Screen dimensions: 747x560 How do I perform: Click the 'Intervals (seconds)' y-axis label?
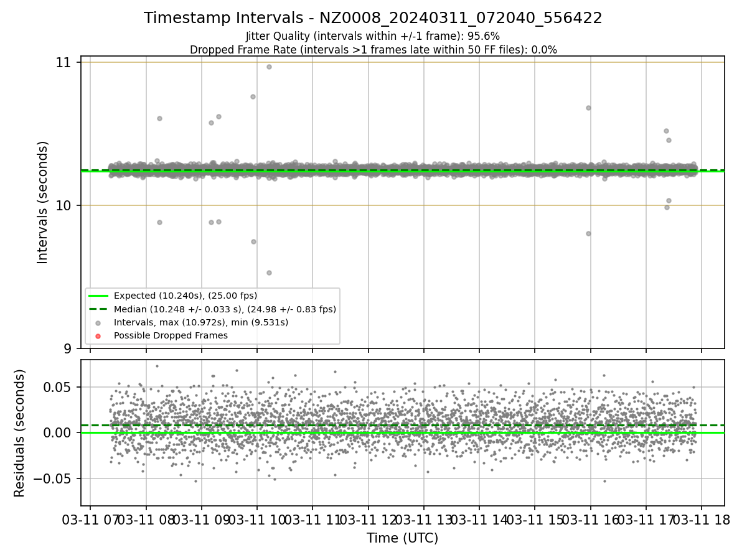[43, 202]
